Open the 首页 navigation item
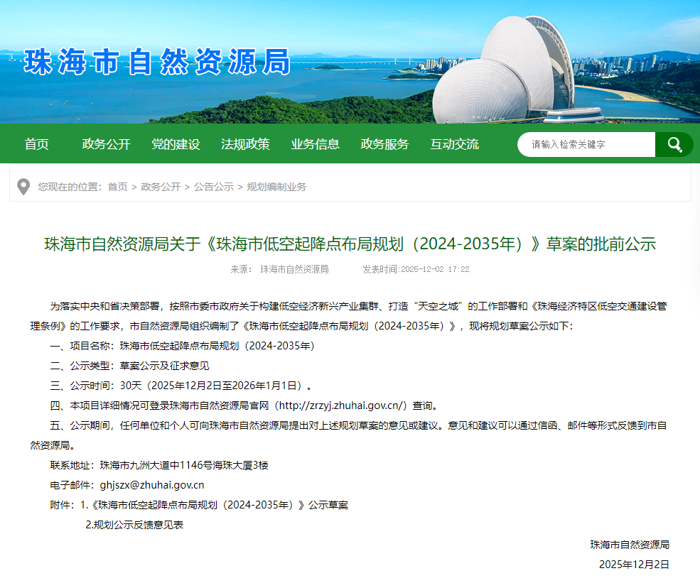 click(37, 144)
